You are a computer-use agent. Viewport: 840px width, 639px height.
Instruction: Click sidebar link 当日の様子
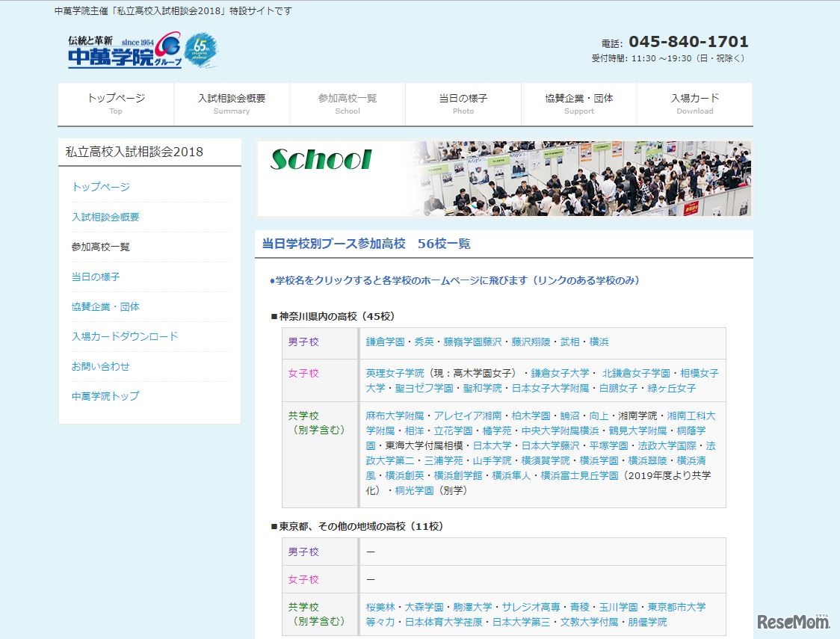coord(96,277)
